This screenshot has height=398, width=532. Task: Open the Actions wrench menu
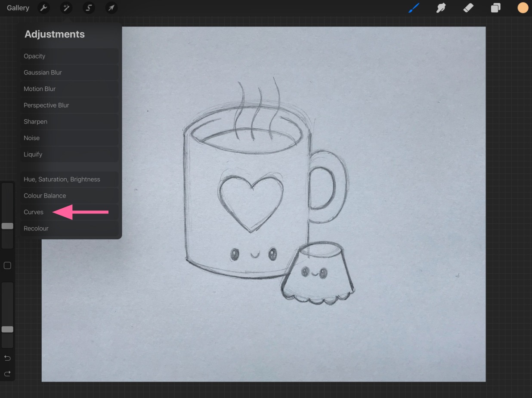click(x=43, y=8)
